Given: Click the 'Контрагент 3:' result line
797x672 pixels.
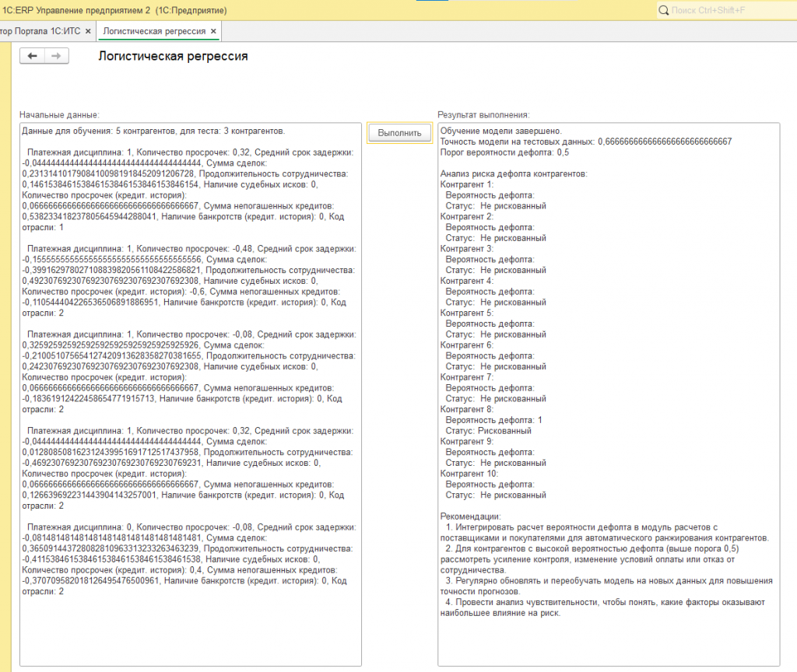Looking at the screenshot, I should coord(467,249).
